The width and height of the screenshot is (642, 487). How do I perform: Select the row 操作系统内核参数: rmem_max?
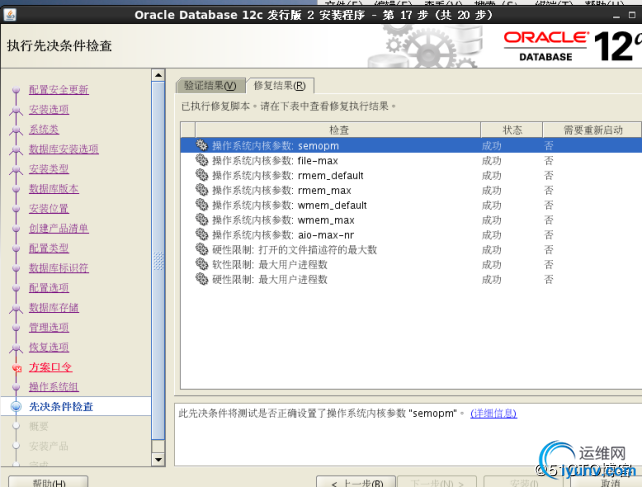[x=411, y=190]
